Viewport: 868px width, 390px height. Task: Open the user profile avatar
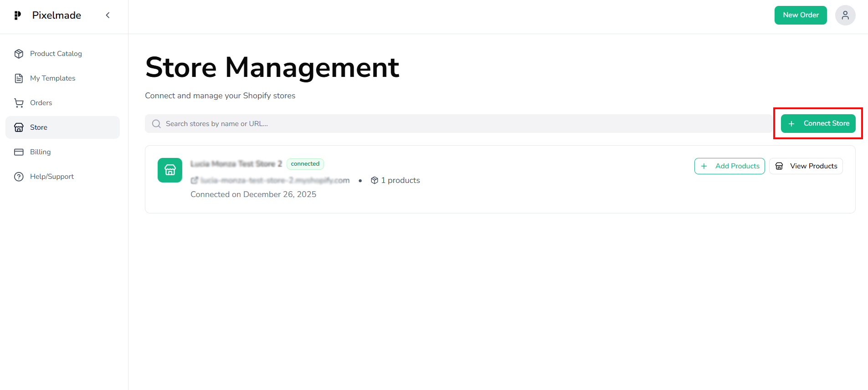[x=845, y=15]
